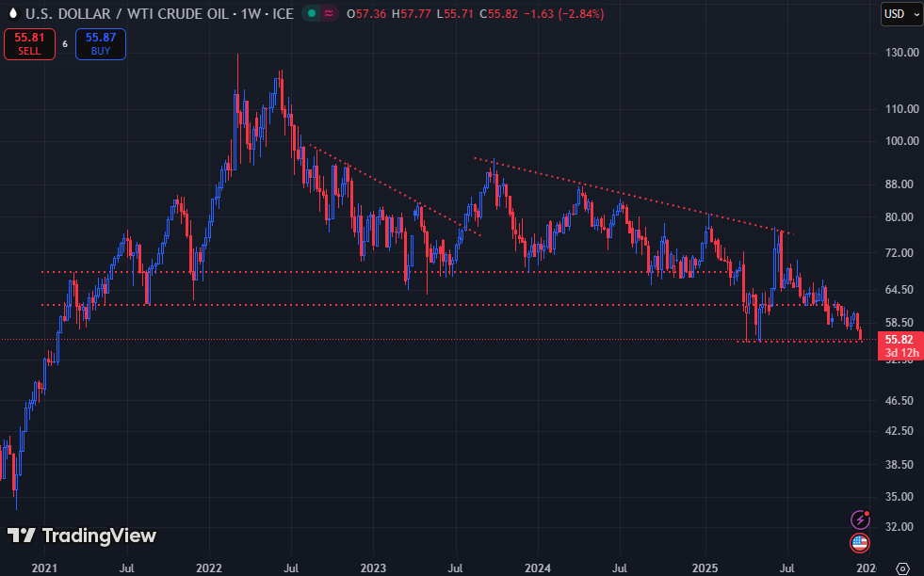Viewport: 924px width, 576px height.
Task: Click the green market status dot
Action: [x=312, y=13]
